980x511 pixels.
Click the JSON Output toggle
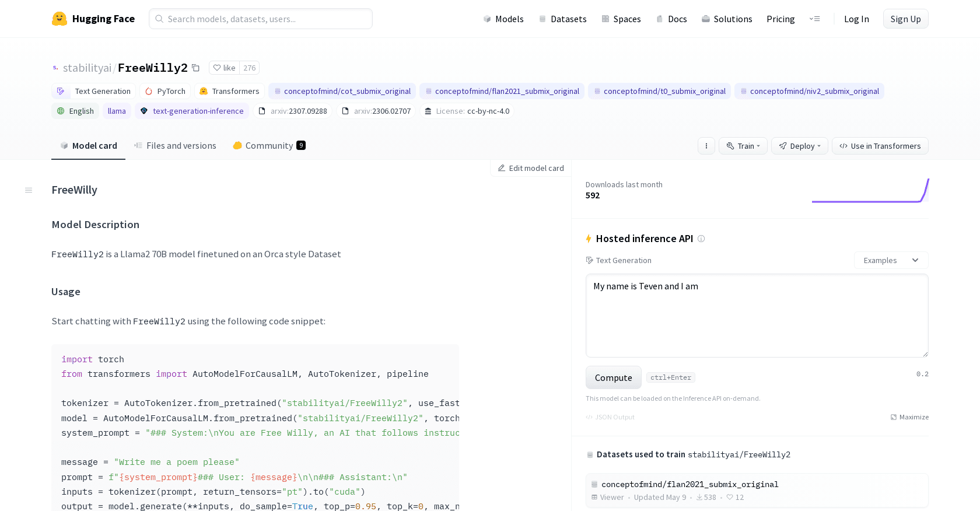610,417
